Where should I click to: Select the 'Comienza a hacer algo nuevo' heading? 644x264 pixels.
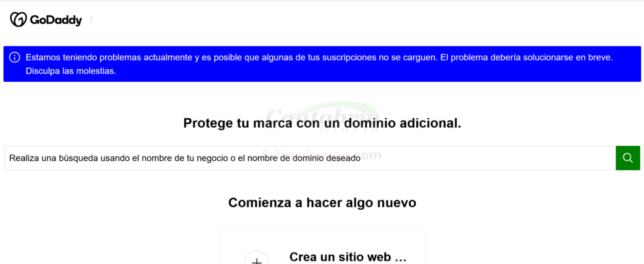point(322,203)
